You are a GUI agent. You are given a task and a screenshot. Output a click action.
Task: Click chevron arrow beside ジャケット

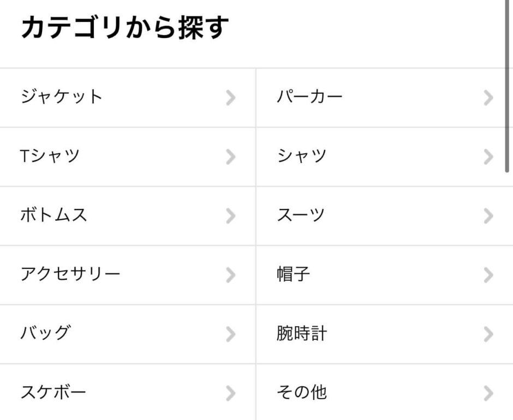click(231, 98)
